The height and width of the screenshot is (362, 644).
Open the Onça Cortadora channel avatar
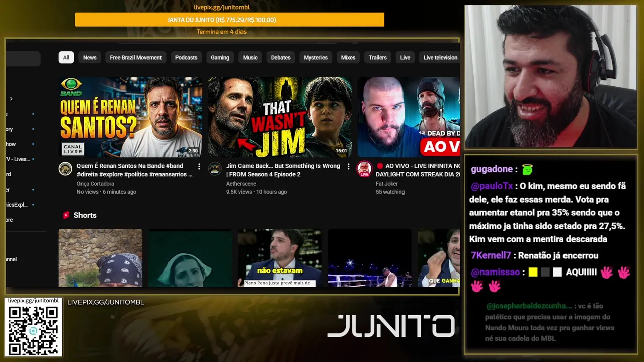65,169
